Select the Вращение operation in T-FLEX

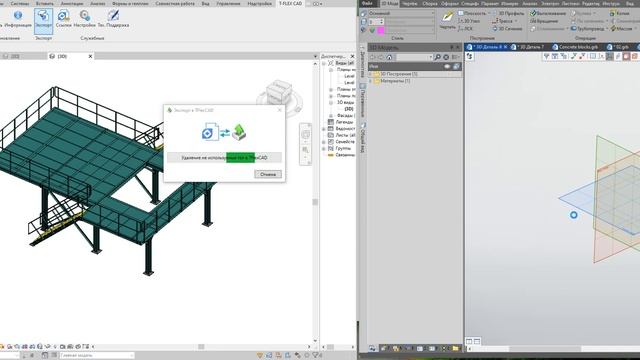544,21
